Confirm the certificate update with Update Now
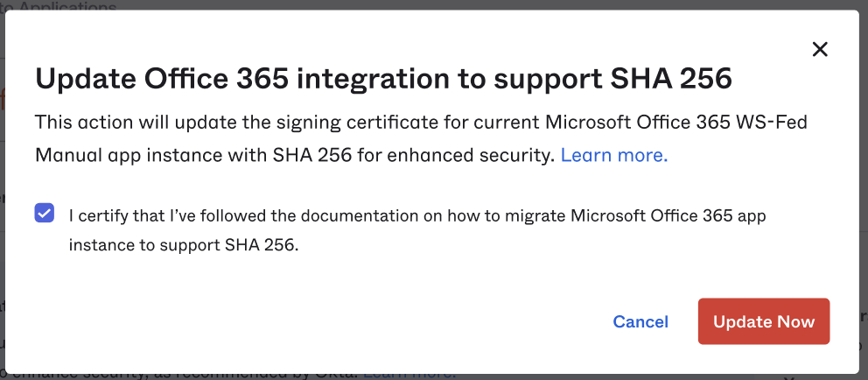868x380 pixels. tap(763, 321)
